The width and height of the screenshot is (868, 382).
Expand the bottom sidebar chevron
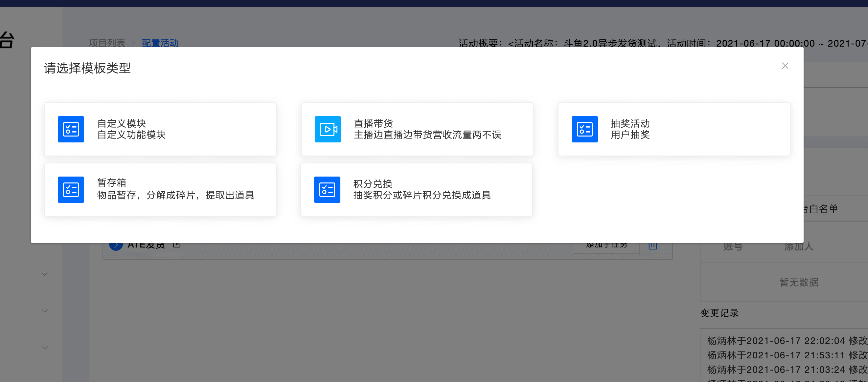coord(44,347)
